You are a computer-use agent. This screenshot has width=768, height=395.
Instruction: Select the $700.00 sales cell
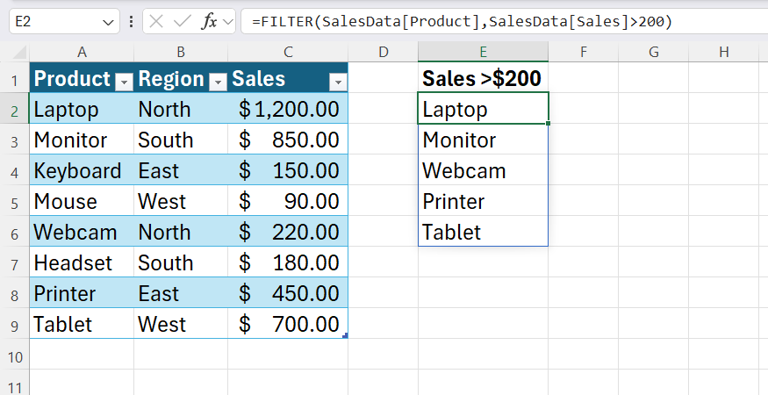(x=288, y=324)
